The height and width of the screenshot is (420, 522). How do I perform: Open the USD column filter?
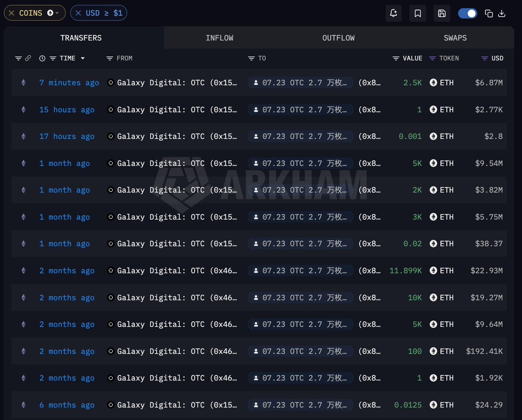coord(485,58)
